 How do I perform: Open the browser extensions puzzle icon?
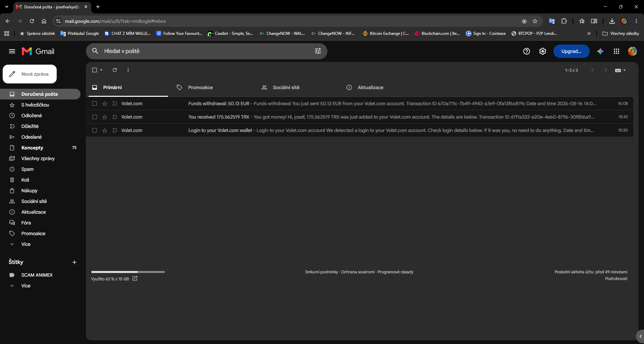564,21
